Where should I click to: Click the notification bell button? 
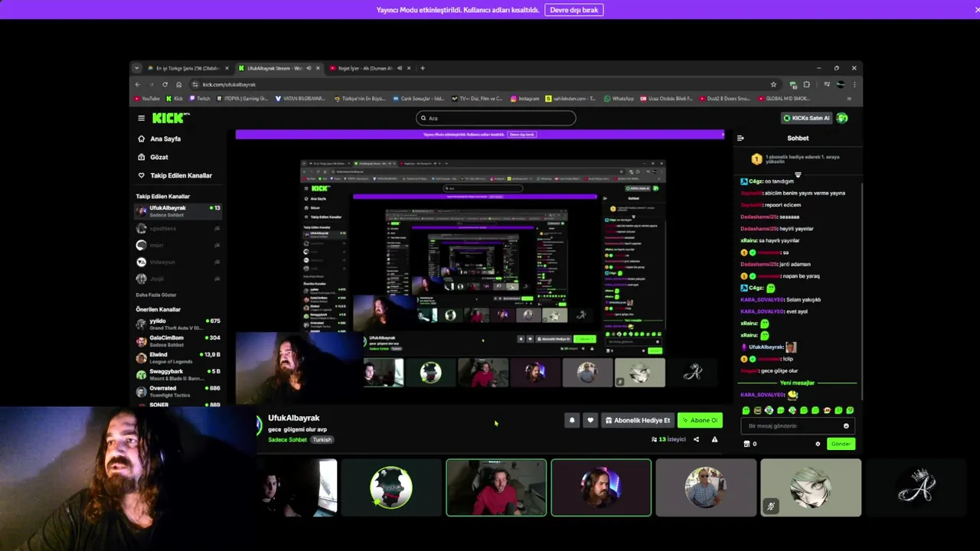(572, 420)
